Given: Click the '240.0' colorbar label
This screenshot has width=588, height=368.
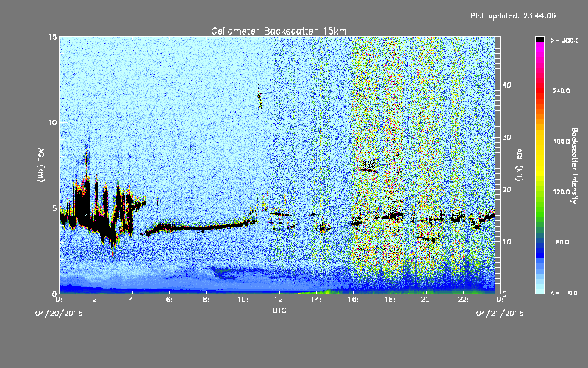Looking at the screenshot, I should click(x=562, y=91).
